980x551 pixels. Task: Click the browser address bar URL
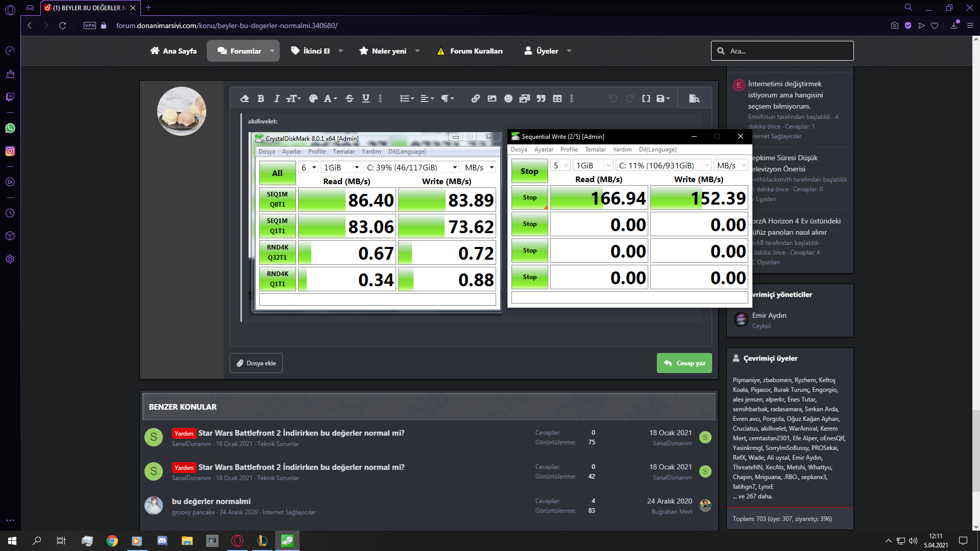(227, 26)
